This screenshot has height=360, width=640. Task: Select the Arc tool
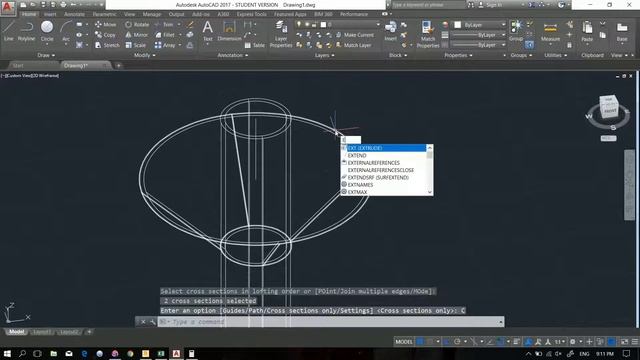66,31
